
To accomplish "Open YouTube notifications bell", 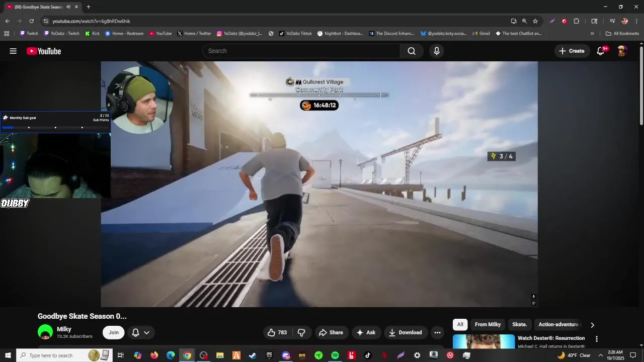I will 601,51.
